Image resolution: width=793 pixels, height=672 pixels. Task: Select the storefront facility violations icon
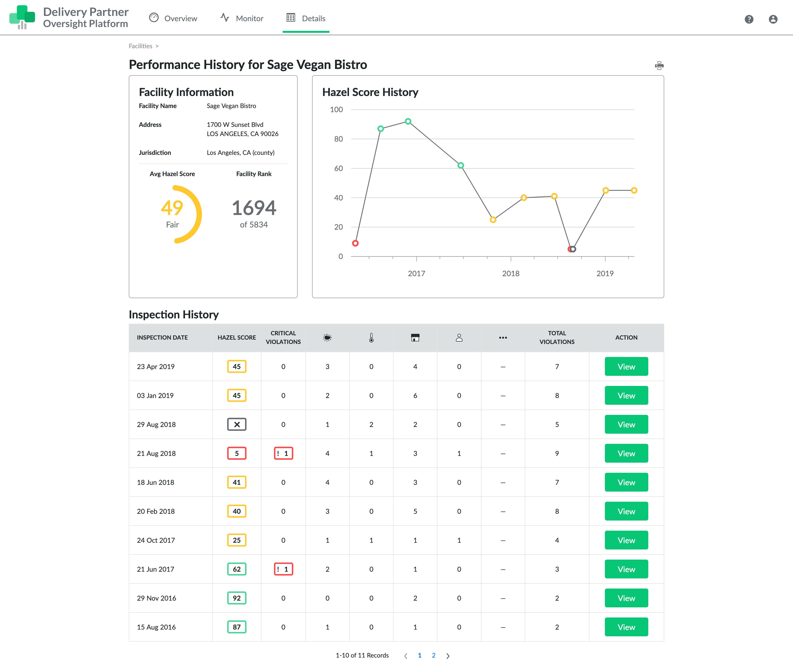415,337
